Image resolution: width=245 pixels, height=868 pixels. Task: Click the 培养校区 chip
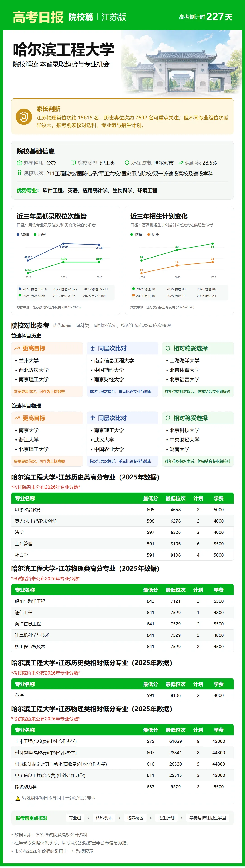coord(135,818)
